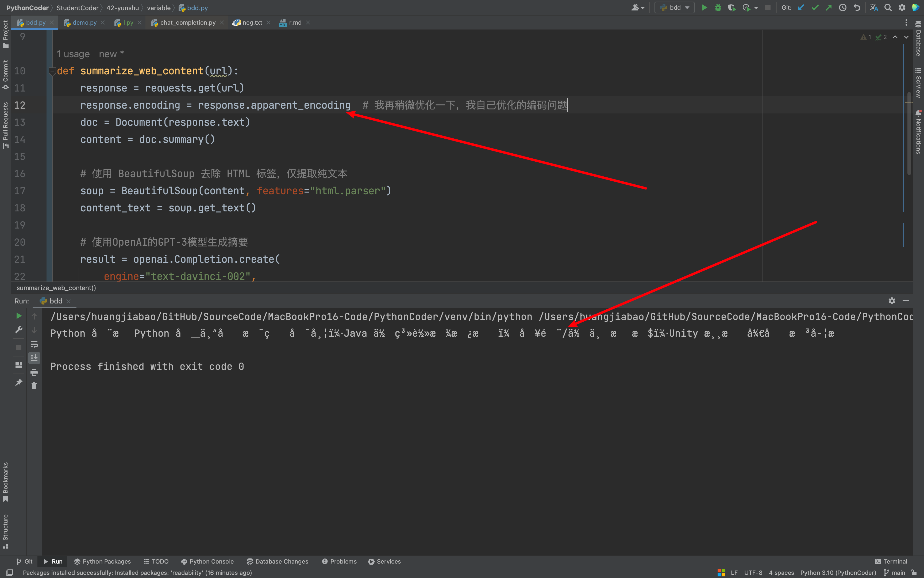The width and height of the screenshot is (924, 578).
Task: Click the Git push arrow icon
Action: coord(829,8)
